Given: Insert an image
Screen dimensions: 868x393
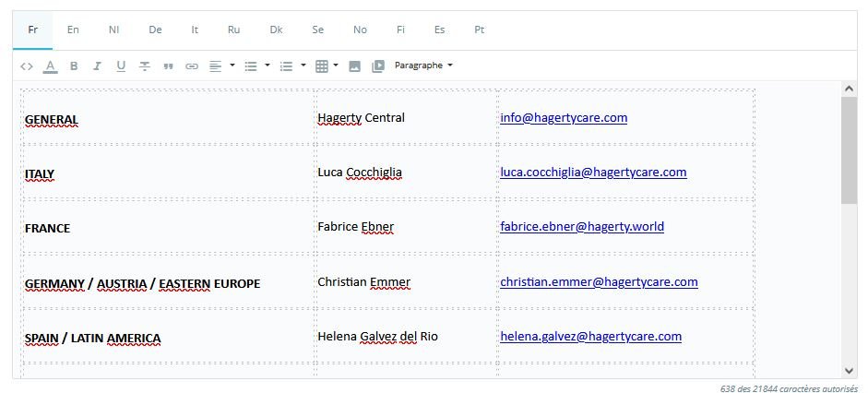Looking at the screenshot, I should click(355, 66).
